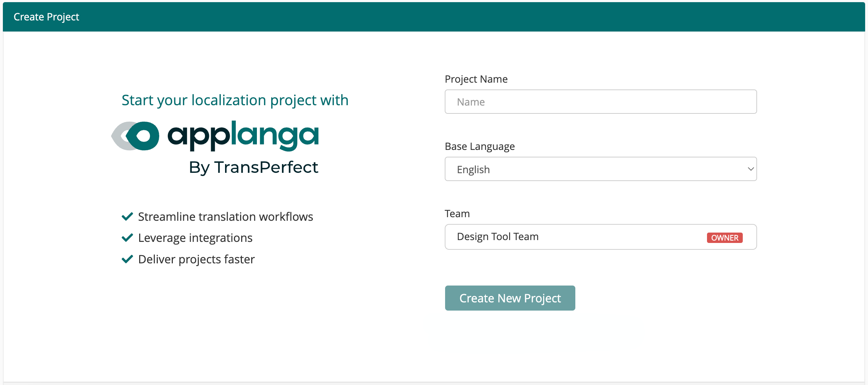868x385 pixels.
Task: Select the Design Tool Team field
Action: tap(601, 237)
